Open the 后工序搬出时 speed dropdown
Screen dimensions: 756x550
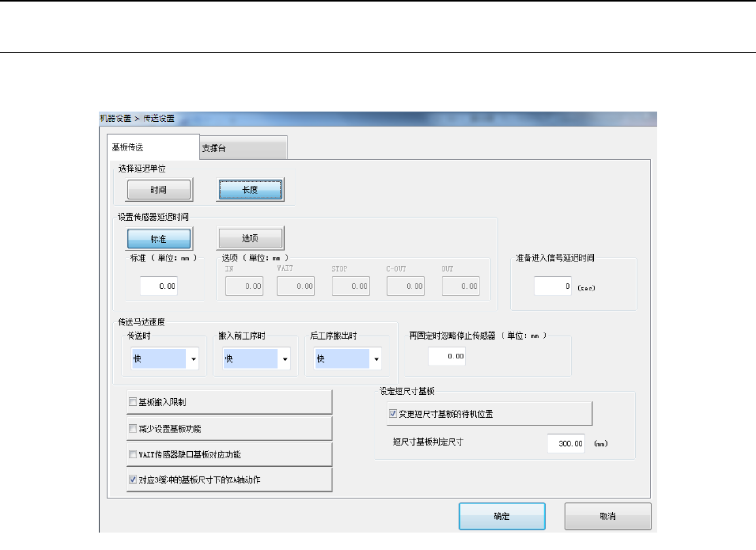click(348, 358)
